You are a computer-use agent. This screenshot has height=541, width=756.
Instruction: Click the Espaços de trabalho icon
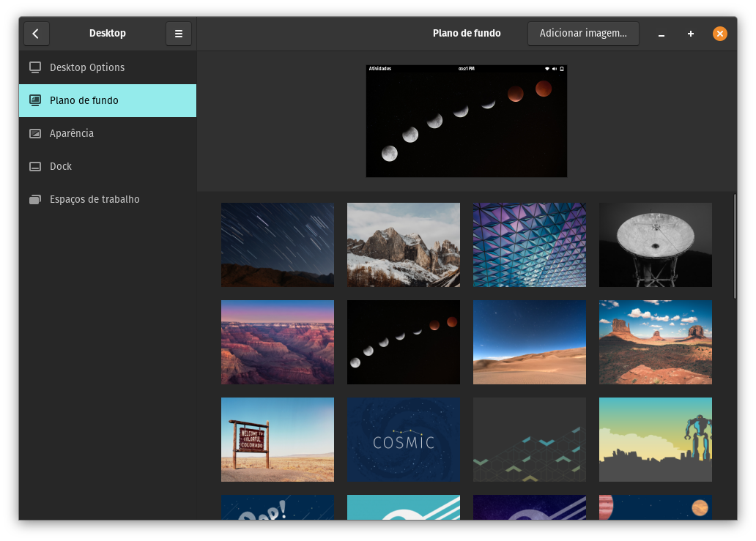(35, 199)
